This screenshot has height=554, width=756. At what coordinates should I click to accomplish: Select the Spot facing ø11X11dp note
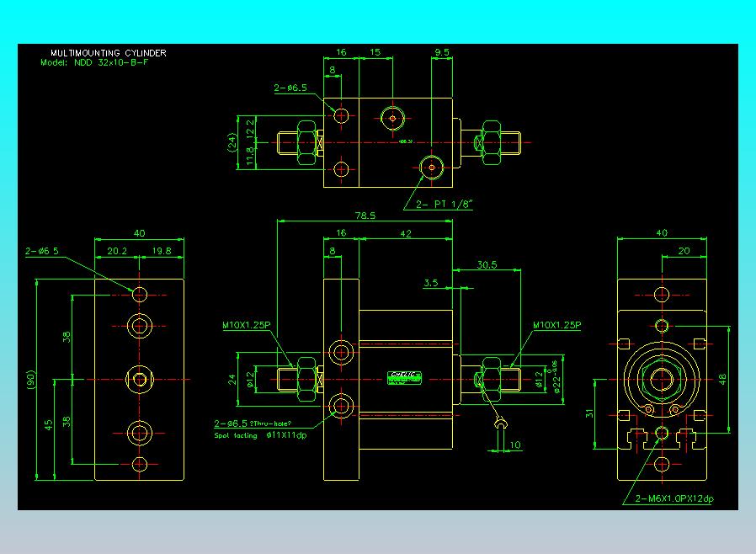[x=260, y=435]
